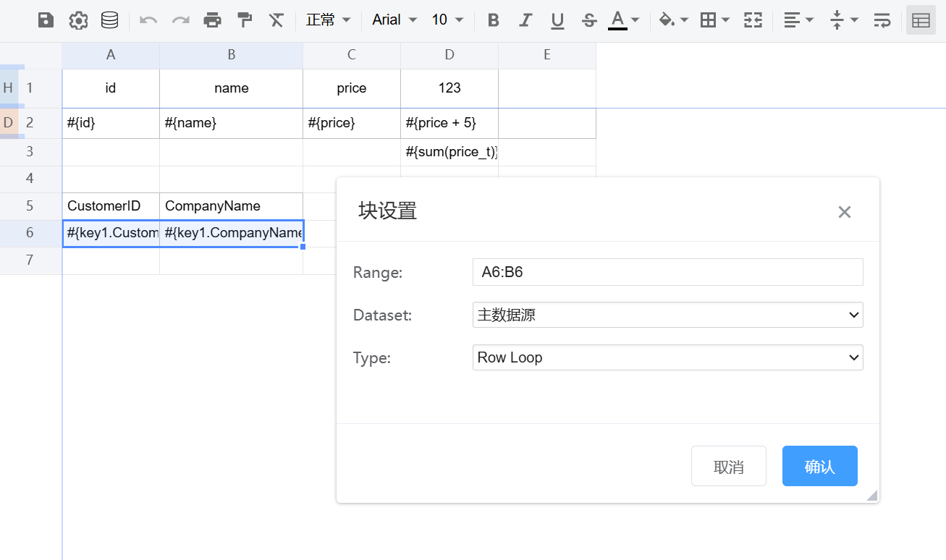Toggle bold formatting

tap(494, 20)
